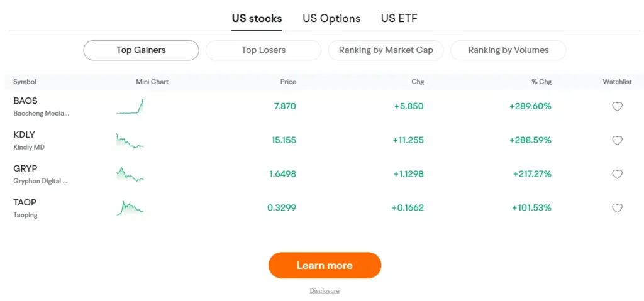View the KDLY mini chart
Screen dimensions: 644x301
click(130, 140)
